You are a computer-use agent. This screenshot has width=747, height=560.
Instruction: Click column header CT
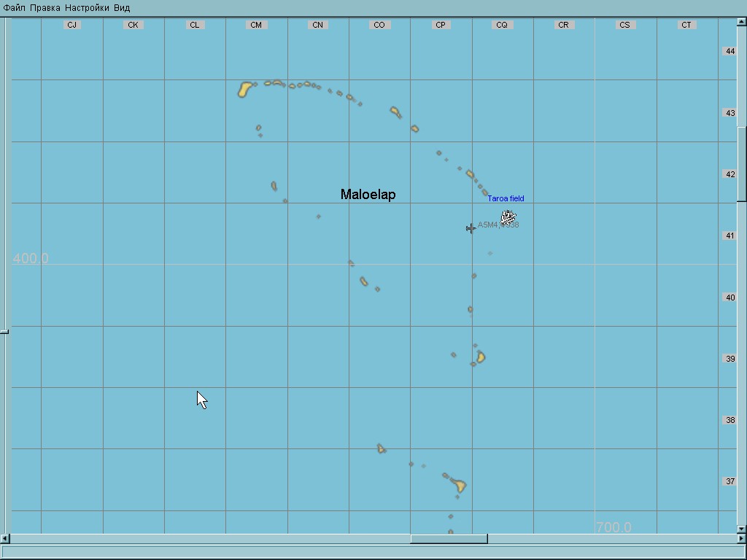tap(686, 25)
